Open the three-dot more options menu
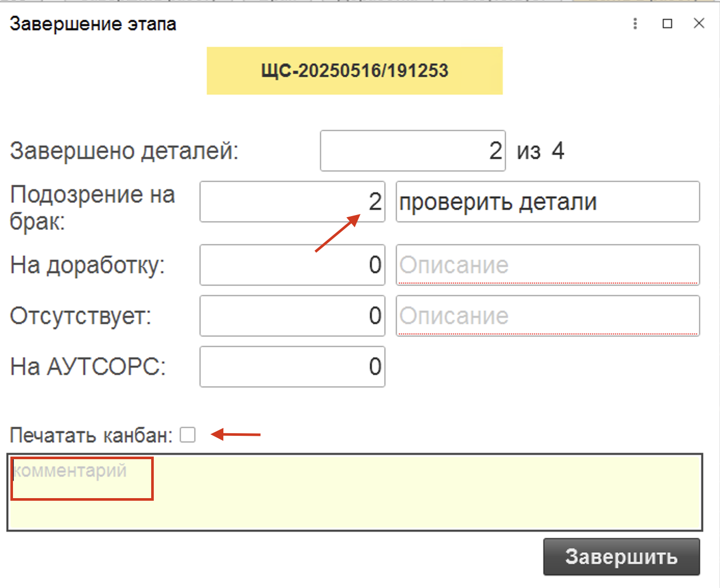Screen dimensions: 720x588 [x=635, y=23]
